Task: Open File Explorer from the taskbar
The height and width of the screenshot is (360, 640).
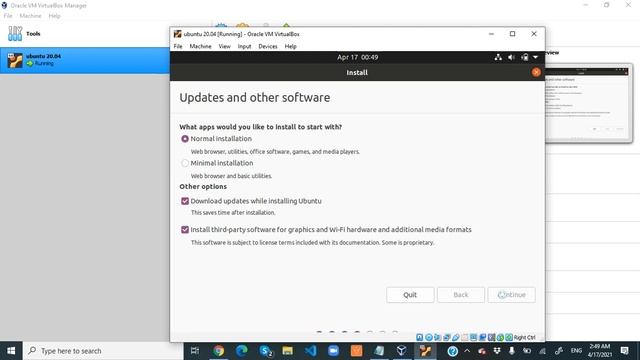Action: click(x=288, y=351)
